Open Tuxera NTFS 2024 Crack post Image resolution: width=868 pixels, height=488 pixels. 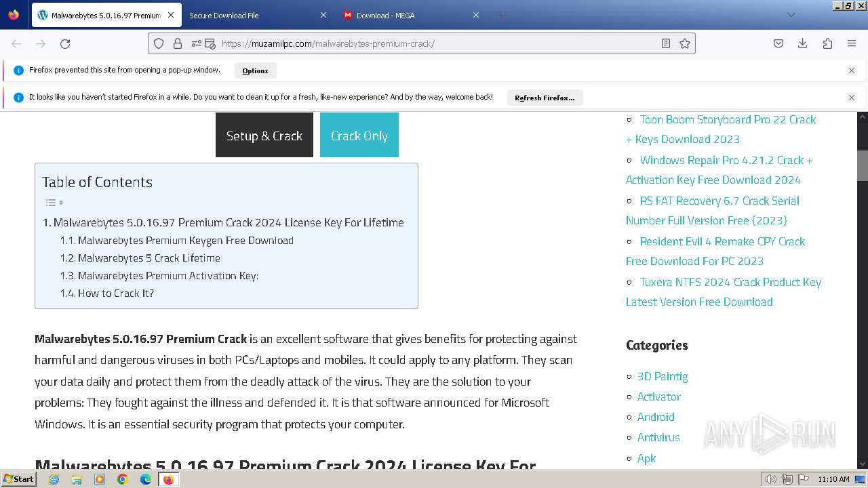[x=724, y=291]
